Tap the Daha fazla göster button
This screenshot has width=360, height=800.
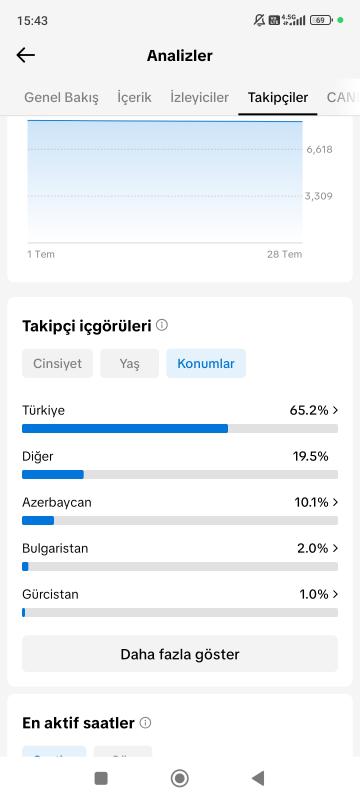[179, 654]
